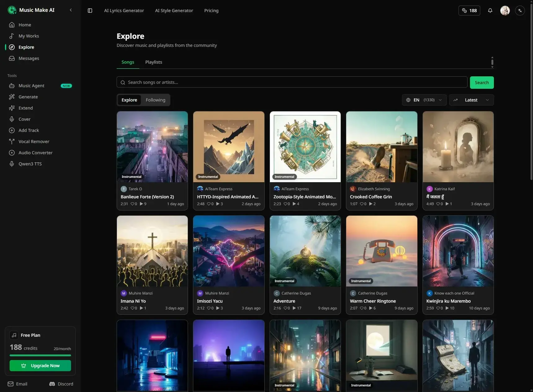This screenshot has height=392, width=533.
Task: Click the Free Plan music icon
Action: 14,335
